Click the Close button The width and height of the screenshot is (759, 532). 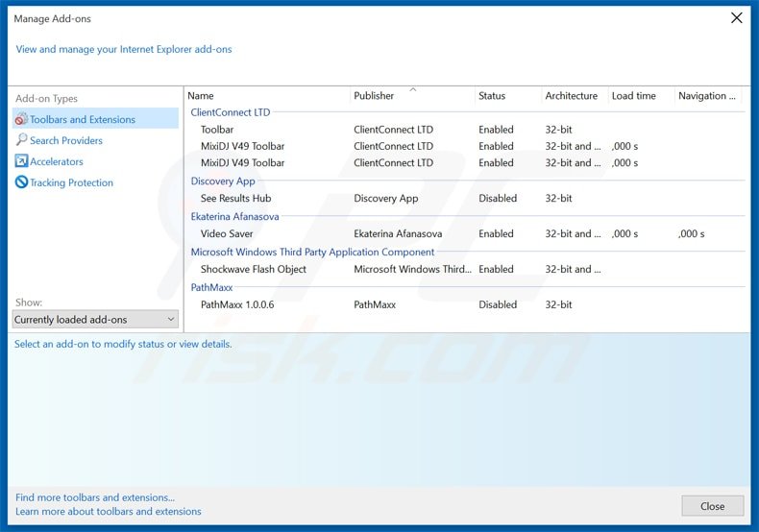click(x=713, y=506)
